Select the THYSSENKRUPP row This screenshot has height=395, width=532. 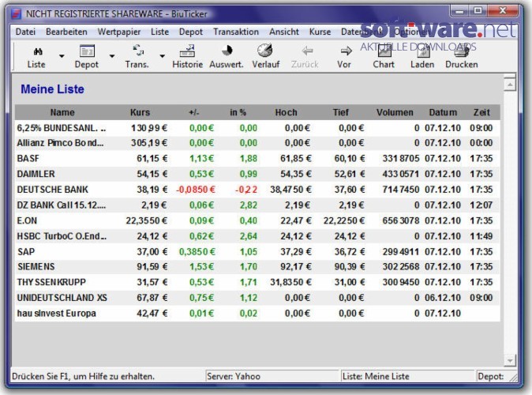pos(257,282)
